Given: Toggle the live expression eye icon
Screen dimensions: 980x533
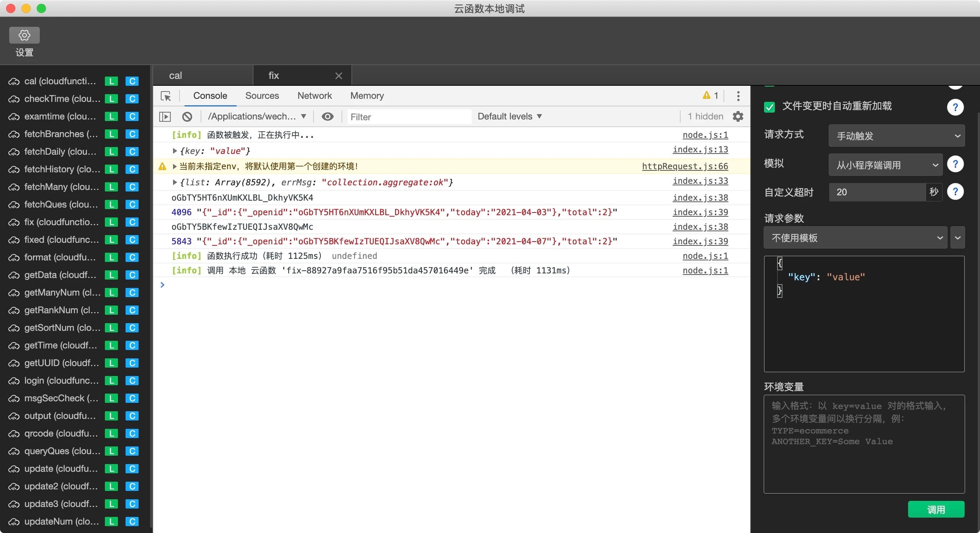Looking at the screenshot, I should click(327, 116).
